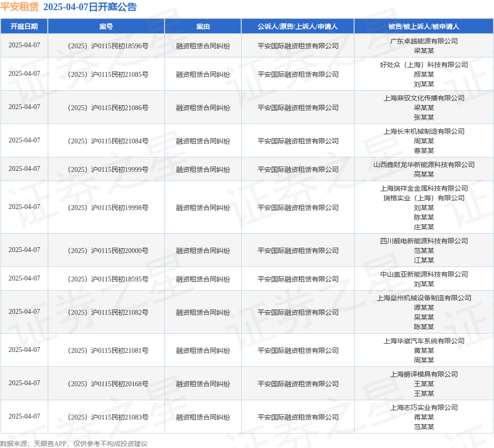The width and height of the screenshot is (494, 448).
Task: Click defendant 上海瑞祥金金属科技有限公司
Action: pyautogui.click(x=424, y=189)
